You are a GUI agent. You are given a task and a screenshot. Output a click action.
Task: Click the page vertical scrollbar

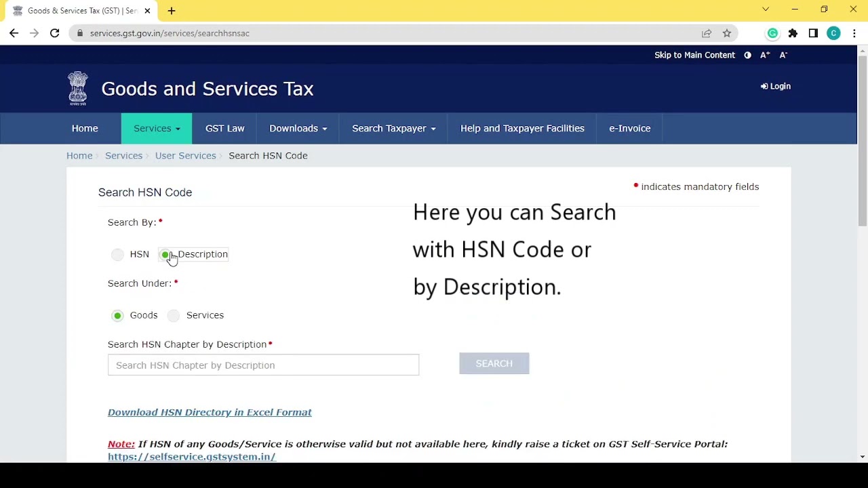(863, 141)
